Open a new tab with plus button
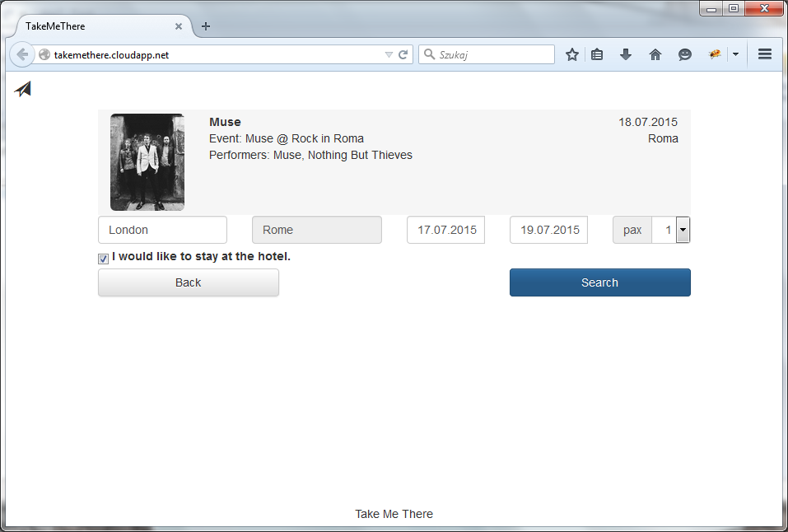The height and width of the screenshot is (532, 788). click(206, 26)
